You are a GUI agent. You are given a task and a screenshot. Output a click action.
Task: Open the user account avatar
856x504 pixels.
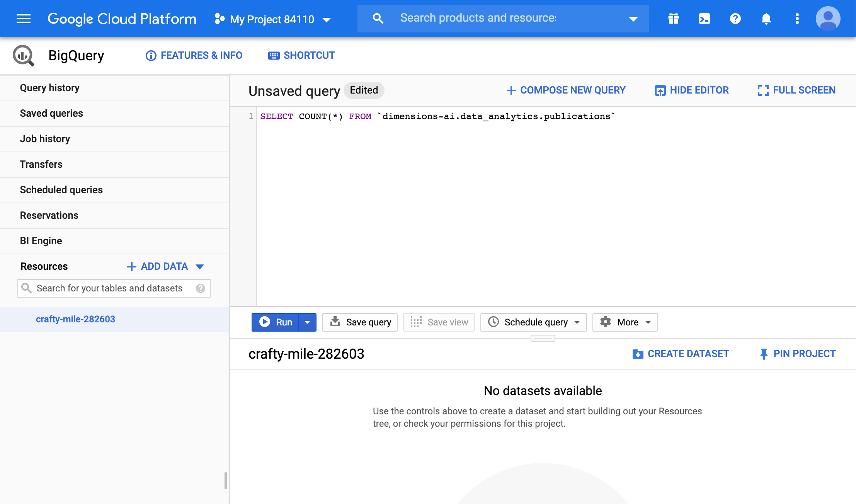(x=828, y=19)
